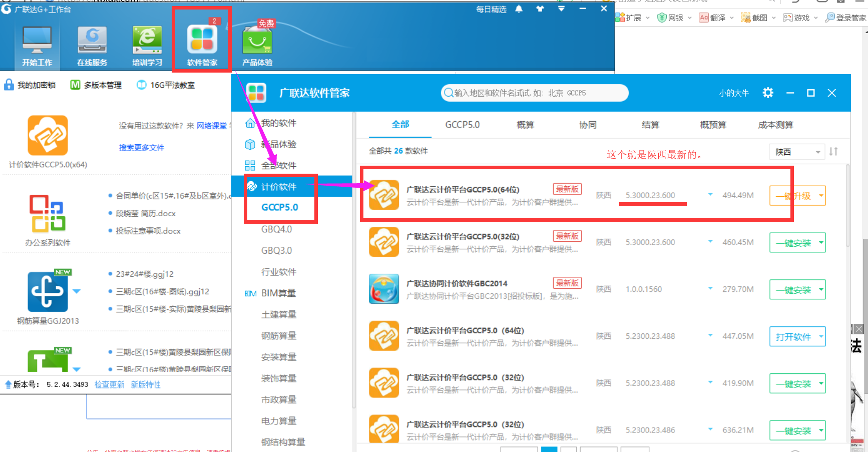Image resolution: width=868 pixels, height=452 pixels.
Task: Expand dropdown arrow next to 钢筋算量GGJ2013
Action: [x=77, y=291]
